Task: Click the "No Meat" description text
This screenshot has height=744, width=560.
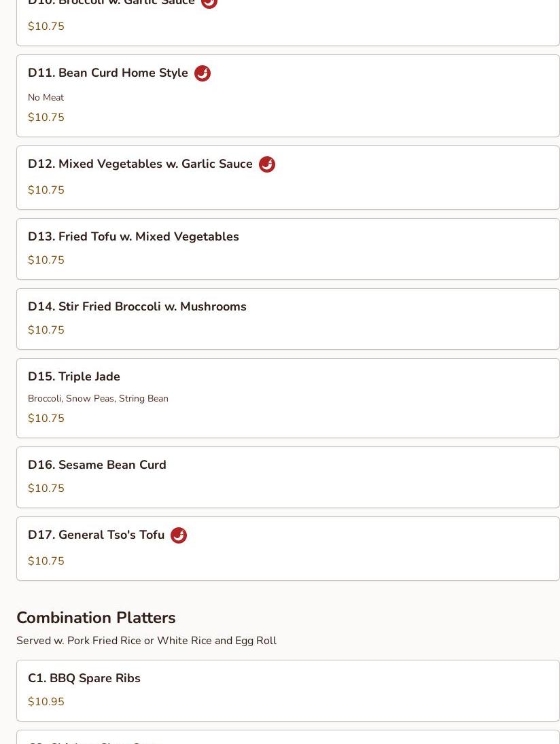Action: pyautogui.click(x=46, y=98)
